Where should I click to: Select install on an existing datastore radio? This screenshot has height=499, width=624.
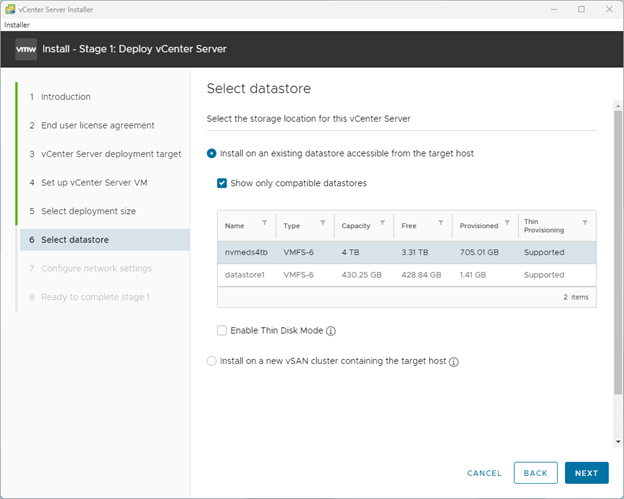tap(211, 154)
